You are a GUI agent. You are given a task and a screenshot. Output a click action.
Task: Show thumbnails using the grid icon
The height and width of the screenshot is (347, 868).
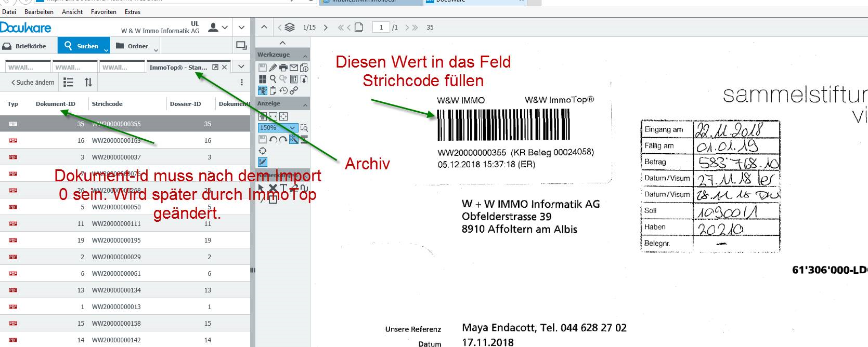[x=263, y=79]
